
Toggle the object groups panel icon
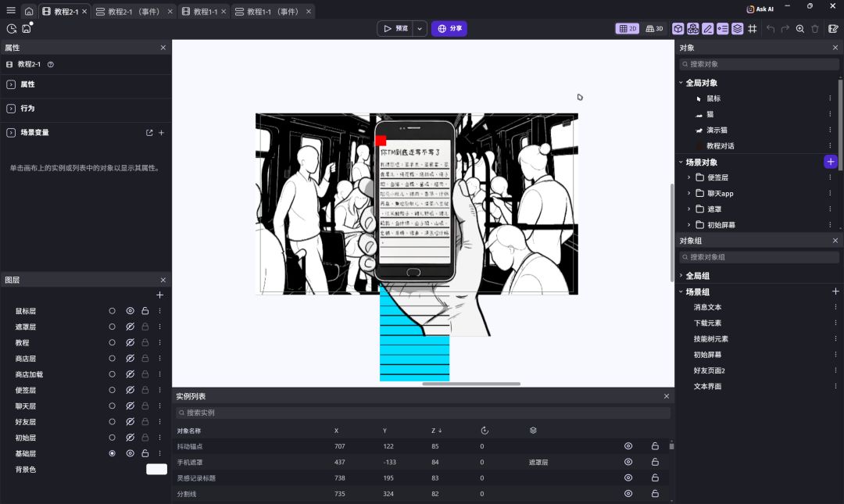693,29
